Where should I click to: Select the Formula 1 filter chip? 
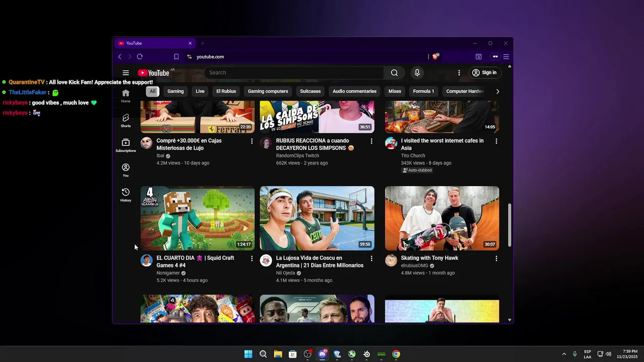tap(424, 92)
